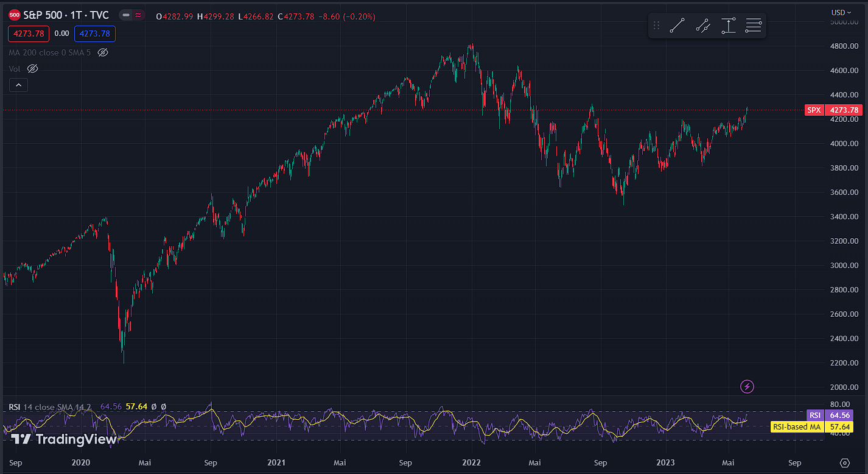
Task: Click the 2021 label on the time axis
Action: tap(277, 463)
